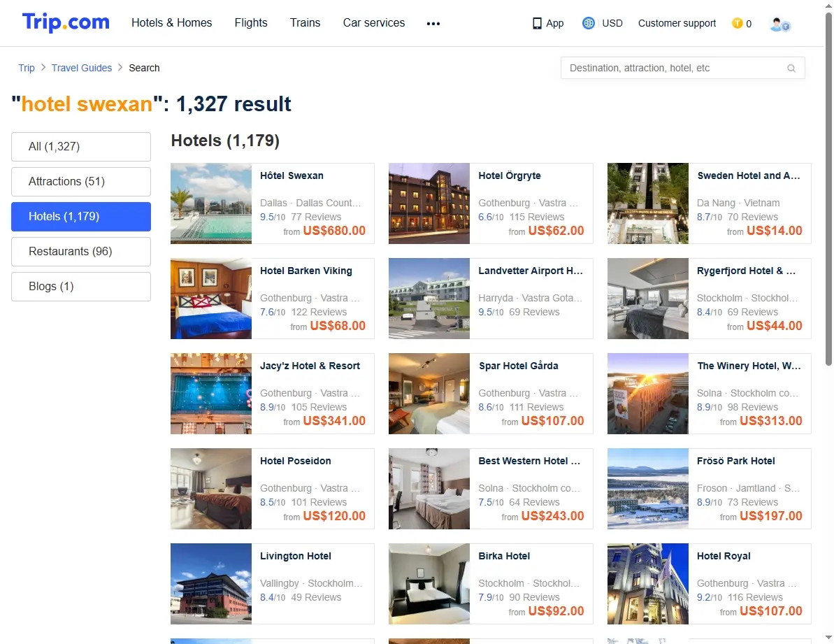
Task: Open Livington Hotel photo thumbnail
Action: click(211, 584)
